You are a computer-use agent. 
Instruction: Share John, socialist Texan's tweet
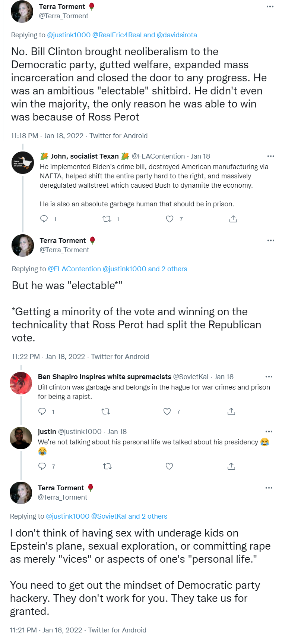(233, 219)
